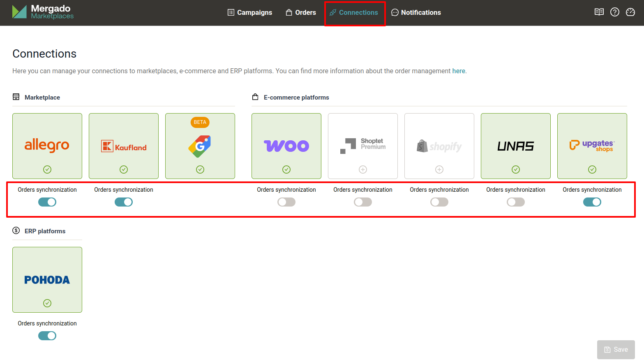Disable Kaufland orders synchronization toggle
This screenshot has width=644, height=360.
(124, 202)
